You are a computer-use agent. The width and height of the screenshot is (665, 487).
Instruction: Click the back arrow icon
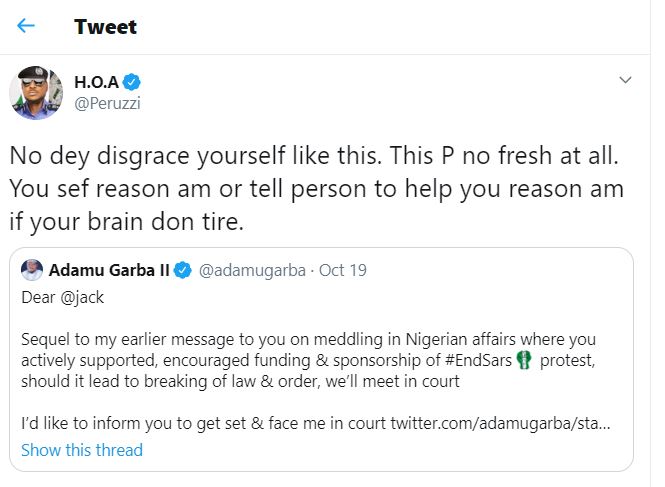26,26
